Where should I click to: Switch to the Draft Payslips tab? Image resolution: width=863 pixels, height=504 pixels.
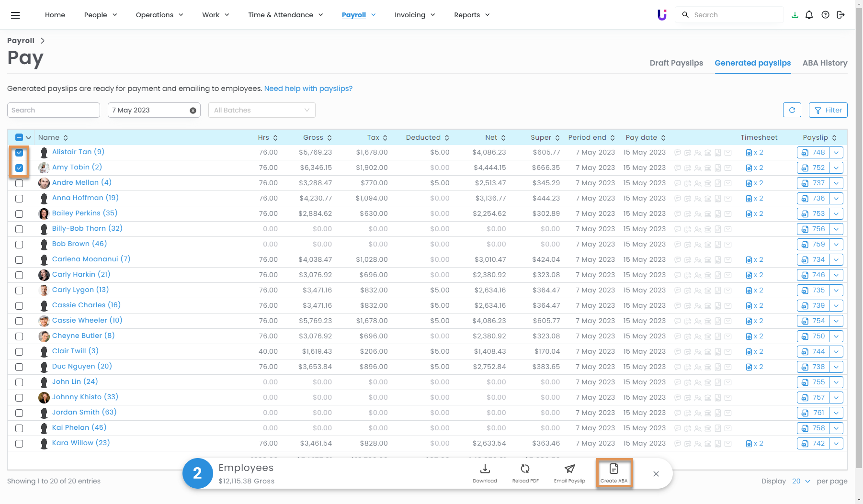[x=676, y=63]
